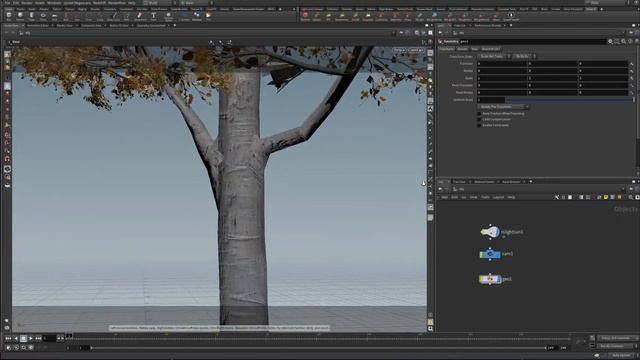Open the Modify Pre-Transform dropdown
This screenshot has height=360, width=640.
pyautogui.click(x=503, y=107)
